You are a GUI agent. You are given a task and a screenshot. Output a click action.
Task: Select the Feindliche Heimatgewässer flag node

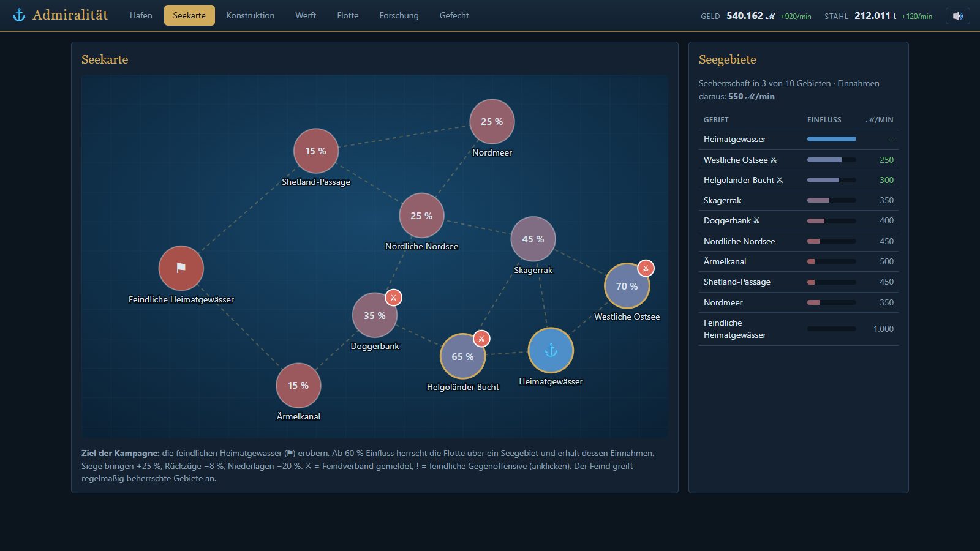(181, 268)
